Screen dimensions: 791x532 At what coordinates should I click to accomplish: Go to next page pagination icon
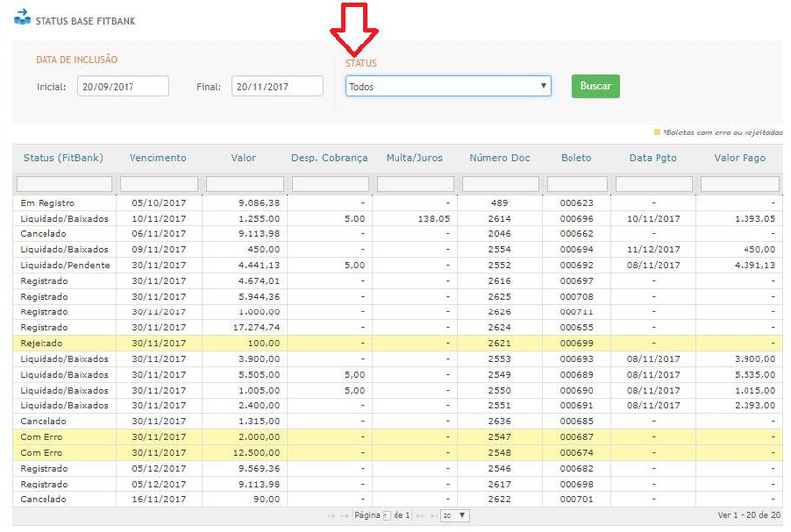419,516
